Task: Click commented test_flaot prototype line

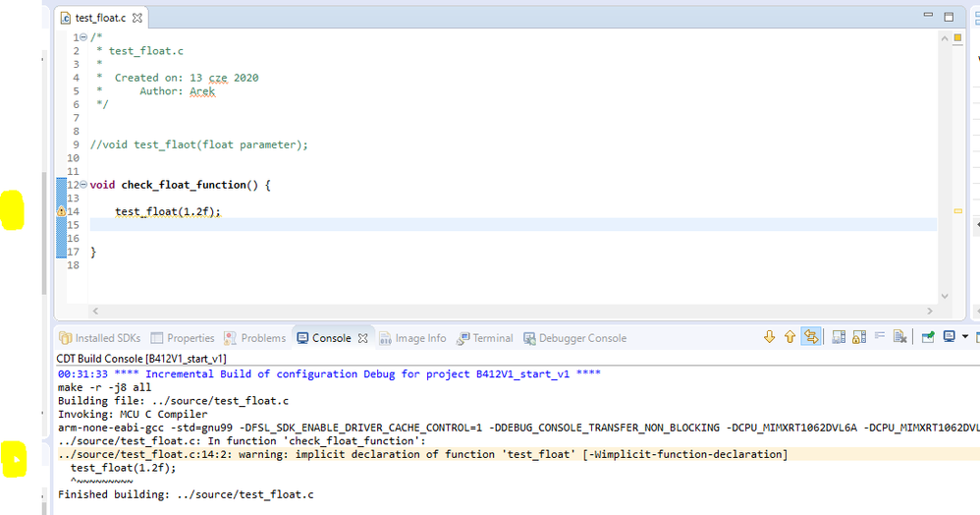Action: click(198, 144)
